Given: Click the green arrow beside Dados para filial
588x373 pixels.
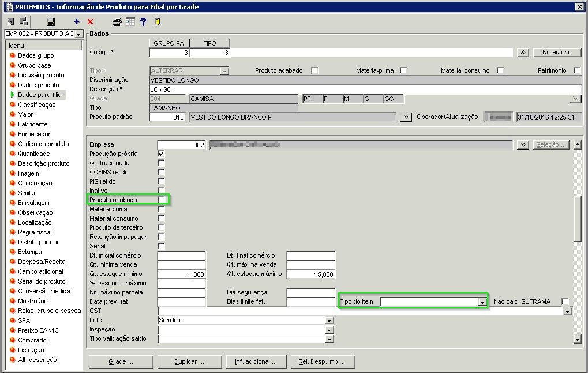Looking at the screenshot, I should point(13,95).
